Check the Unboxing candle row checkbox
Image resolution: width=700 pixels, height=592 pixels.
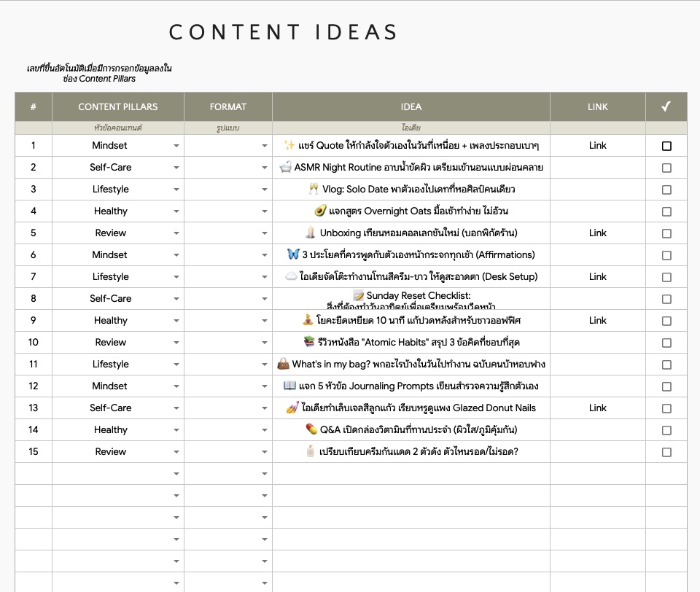pos(666,233)
